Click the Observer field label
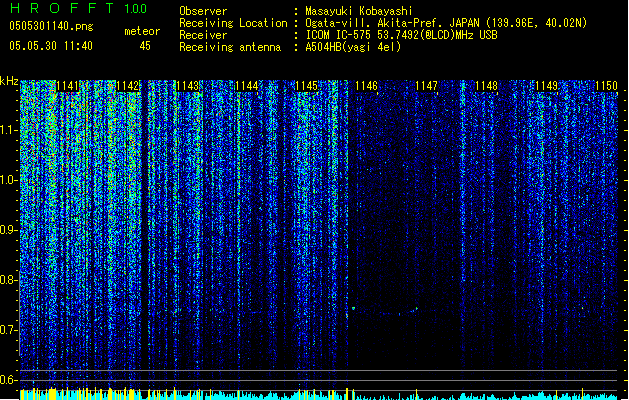 [203, 11]
